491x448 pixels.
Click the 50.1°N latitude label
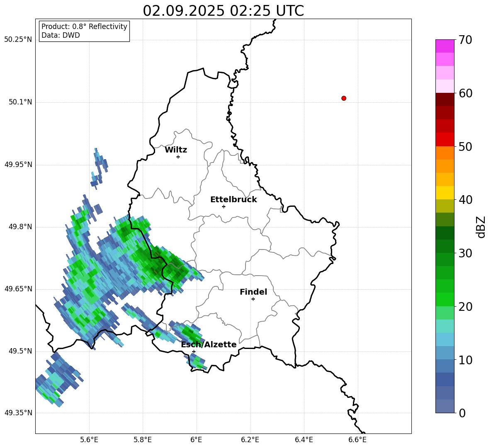(20, 102)
